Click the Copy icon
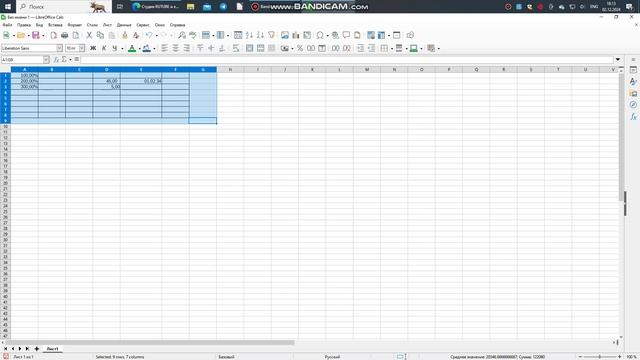 tap(100, 36)
